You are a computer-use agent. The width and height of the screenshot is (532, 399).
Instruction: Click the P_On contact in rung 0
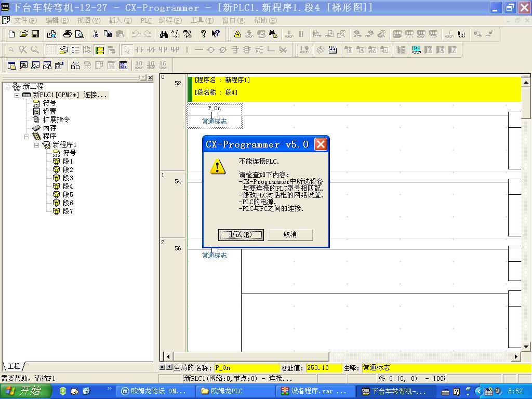point(215,115)
